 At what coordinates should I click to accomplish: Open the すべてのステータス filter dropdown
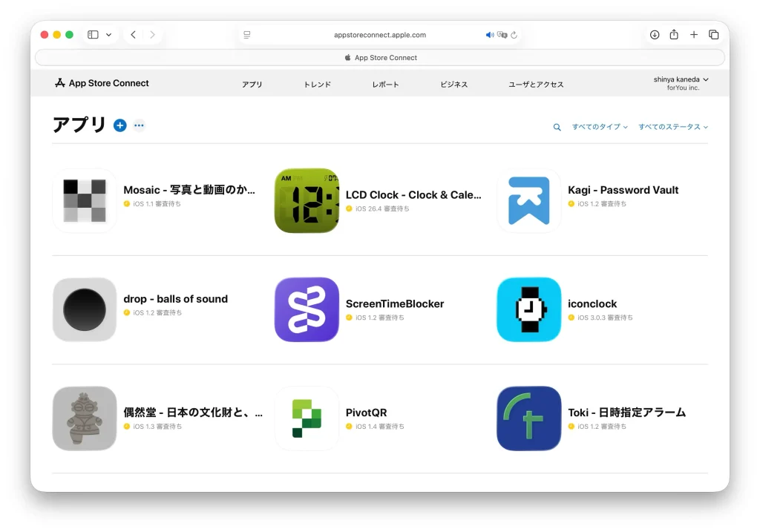pyautogui.click(x=673, y=127)
